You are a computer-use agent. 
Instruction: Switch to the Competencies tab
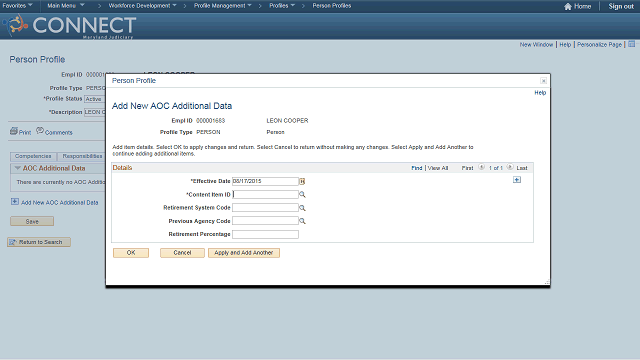tap(33, 156)
